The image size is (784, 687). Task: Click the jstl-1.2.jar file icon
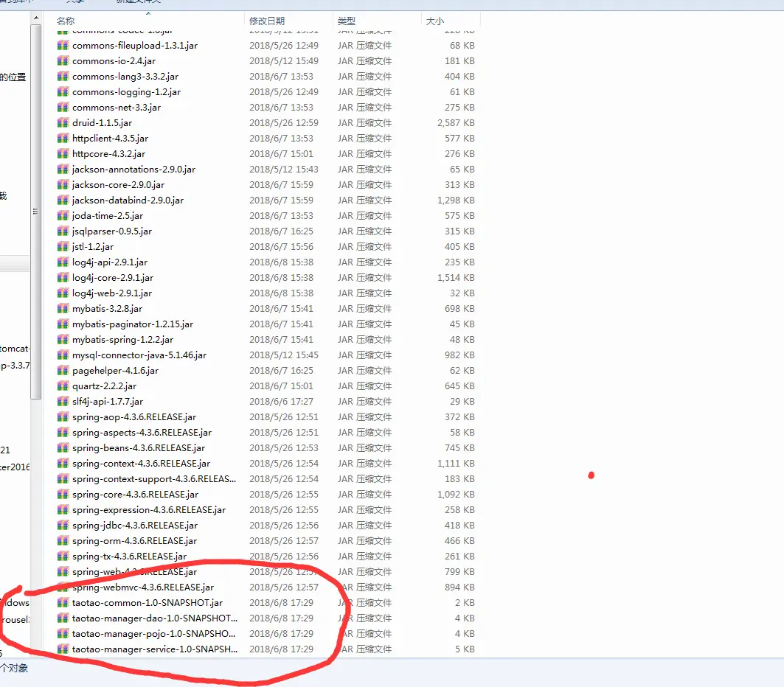pyautogui.click(x=63, y=247)
